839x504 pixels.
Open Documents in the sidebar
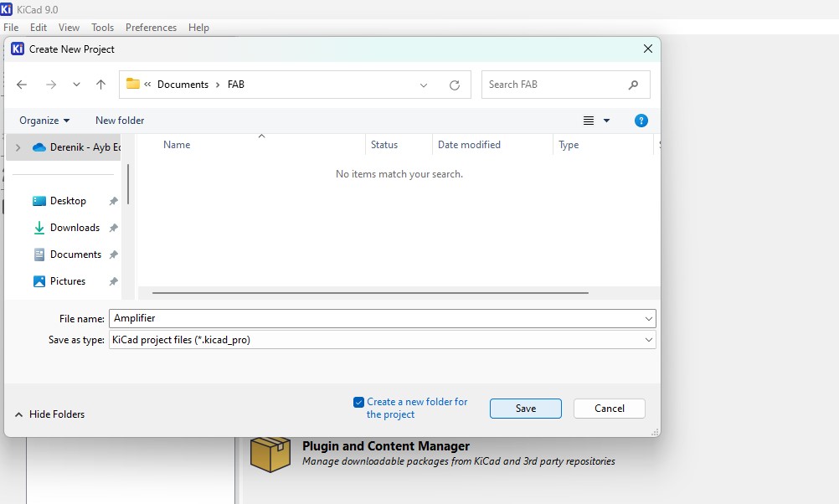click(x=67, y=255)
